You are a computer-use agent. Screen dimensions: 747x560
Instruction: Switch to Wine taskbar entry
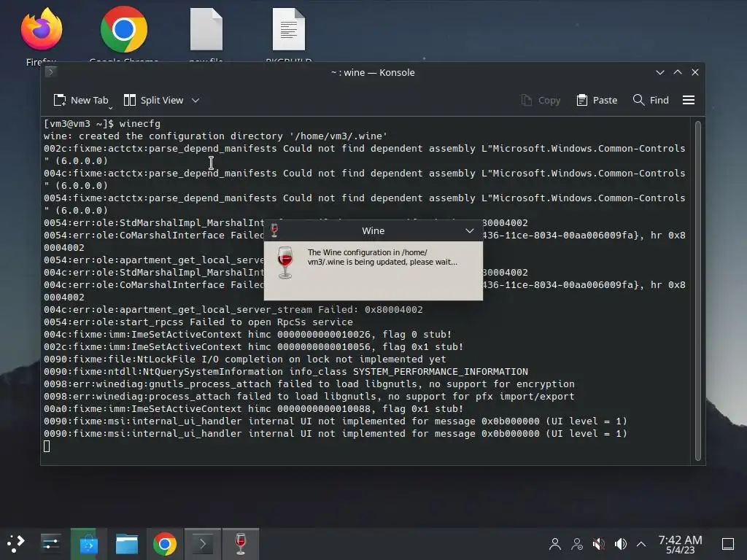tap(241, 544)
